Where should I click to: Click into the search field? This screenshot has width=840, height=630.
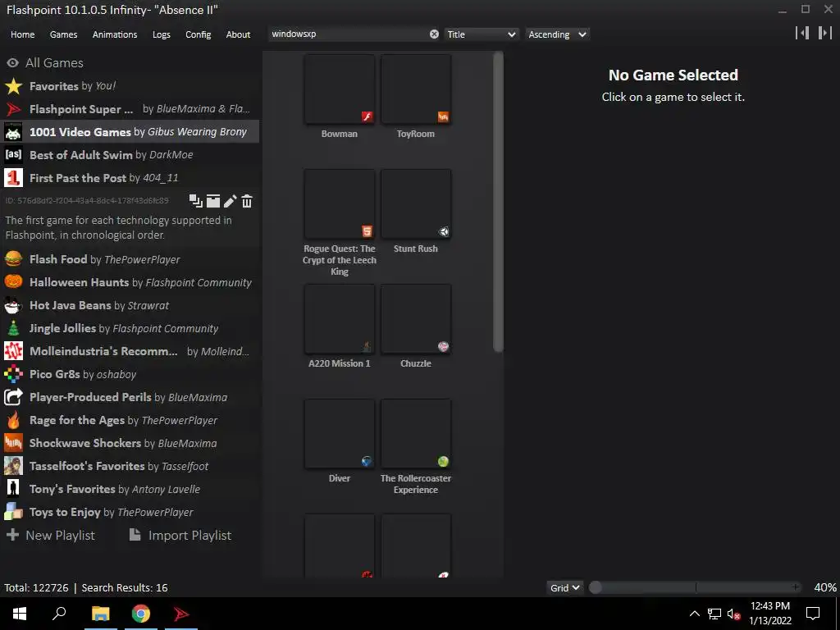click(349, 34)
